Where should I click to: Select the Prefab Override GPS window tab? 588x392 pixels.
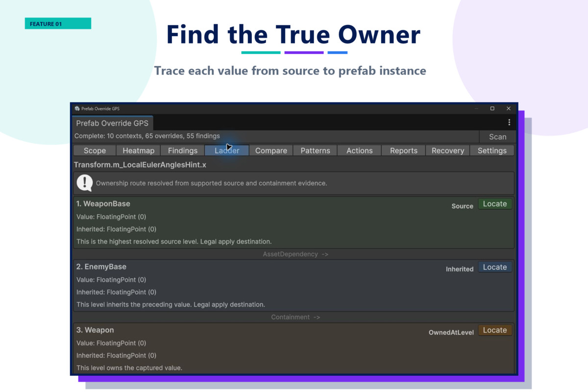pyautogui.click(x=112, y=123)
